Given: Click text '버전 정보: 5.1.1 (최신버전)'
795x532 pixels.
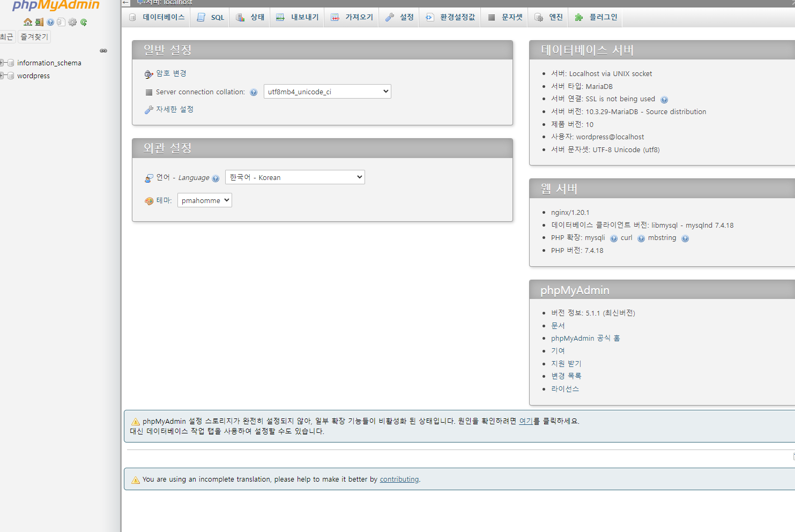Looking at the screenshot, I should [593, 313].
